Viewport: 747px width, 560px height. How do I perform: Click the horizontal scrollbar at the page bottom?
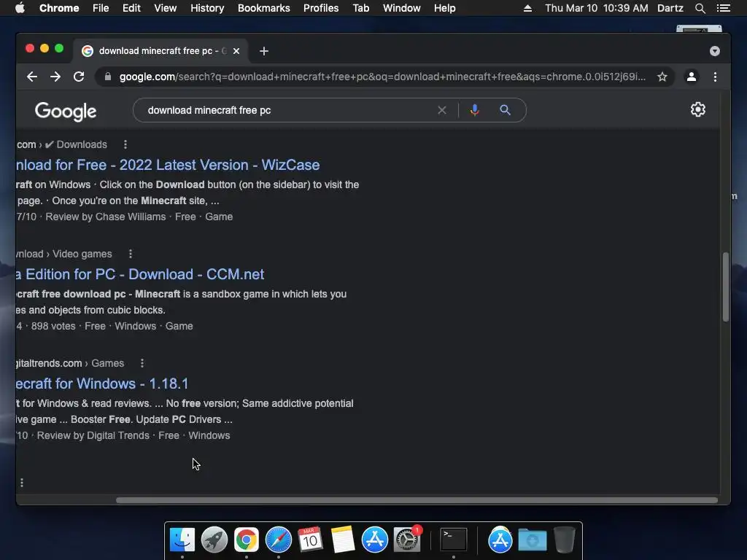point(417,500)
